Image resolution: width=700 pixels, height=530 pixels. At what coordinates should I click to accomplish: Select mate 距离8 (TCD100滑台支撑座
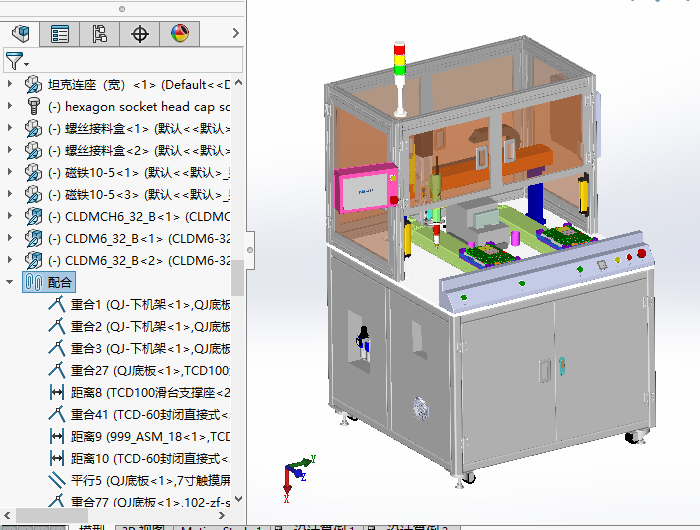[x=150, y=392]
